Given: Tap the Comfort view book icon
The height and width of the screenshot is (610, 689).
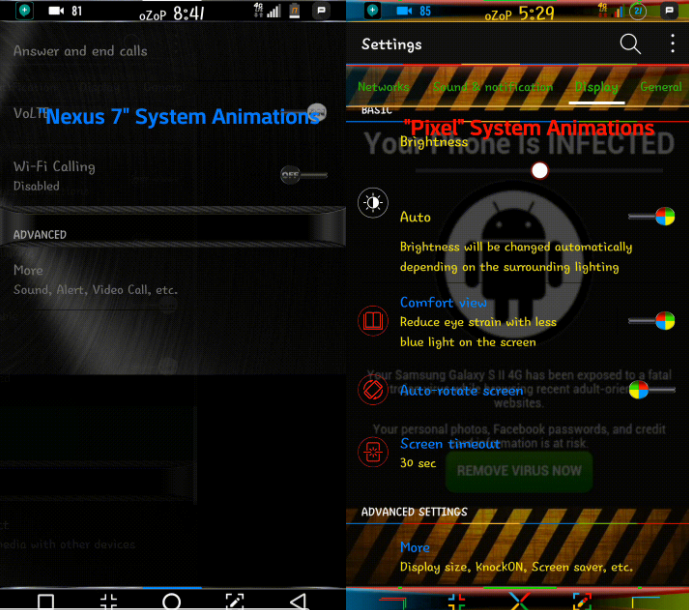Looking at the screenshot, I should (373, 321).
